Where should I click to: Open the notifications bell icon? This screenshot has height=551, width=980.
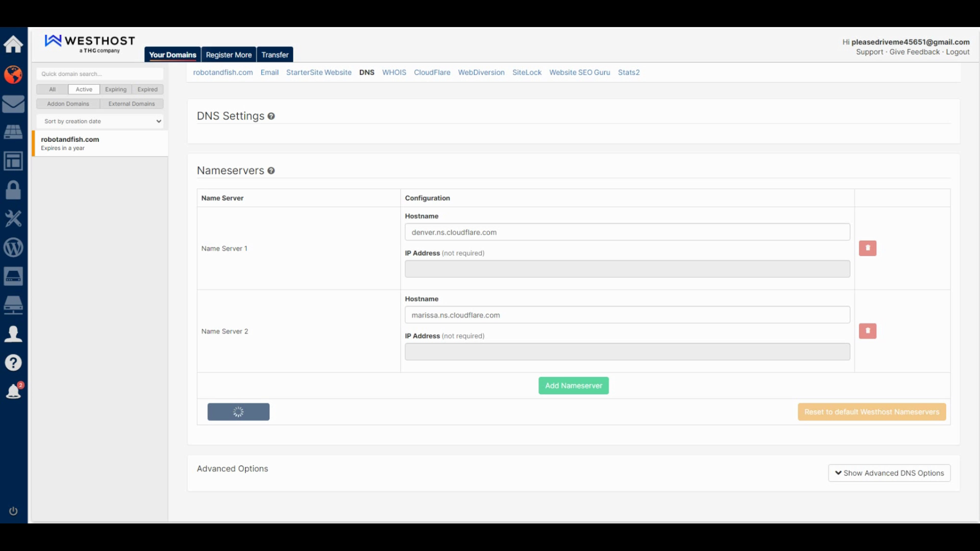[x=13, y=392]
